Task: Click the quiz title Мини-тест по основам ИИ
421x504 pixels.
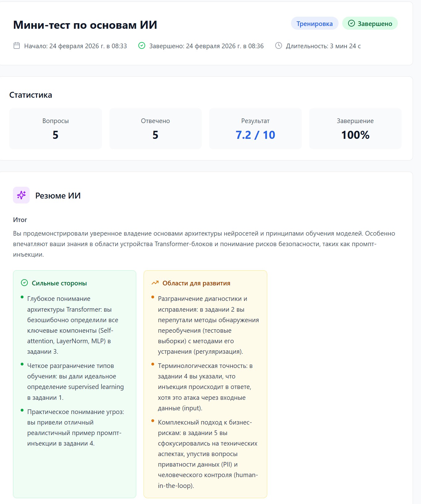Action: [85, 24]
